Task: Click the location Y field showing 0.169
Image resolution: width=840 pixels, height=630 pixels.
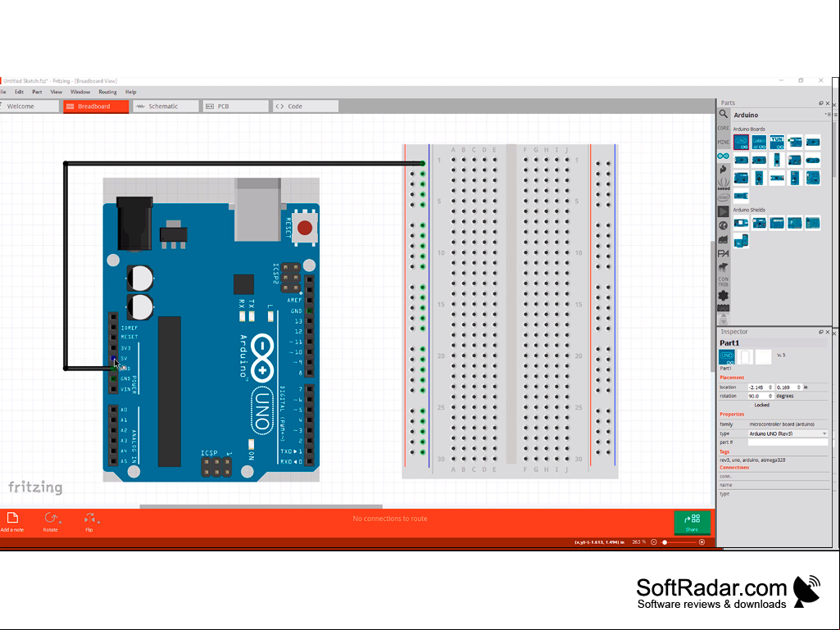Action: (x=786, y=387)
